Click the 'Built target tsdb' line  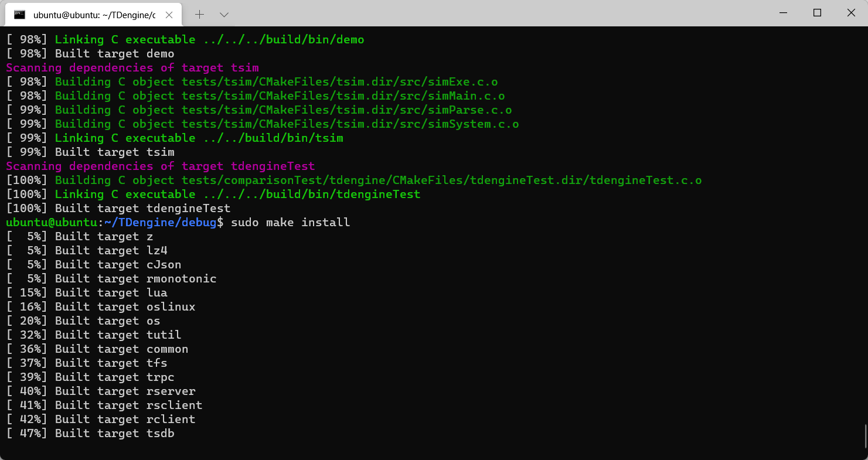click(90, 434)
